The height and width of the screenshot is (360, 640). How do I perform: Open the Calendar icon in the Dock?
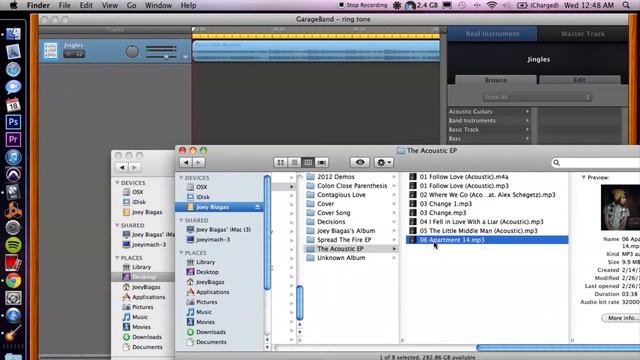[x=13, y=104]
